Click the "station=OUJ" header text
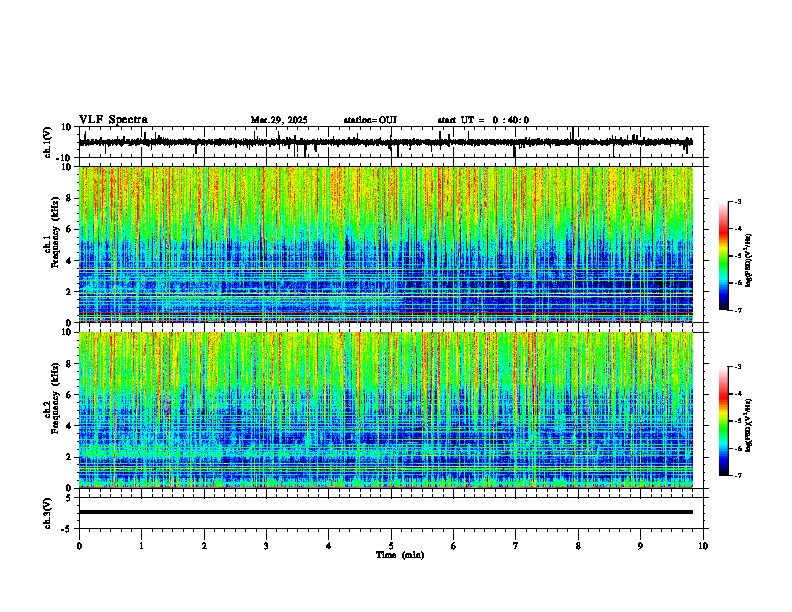The image size is (792, 612). point(370,120)
